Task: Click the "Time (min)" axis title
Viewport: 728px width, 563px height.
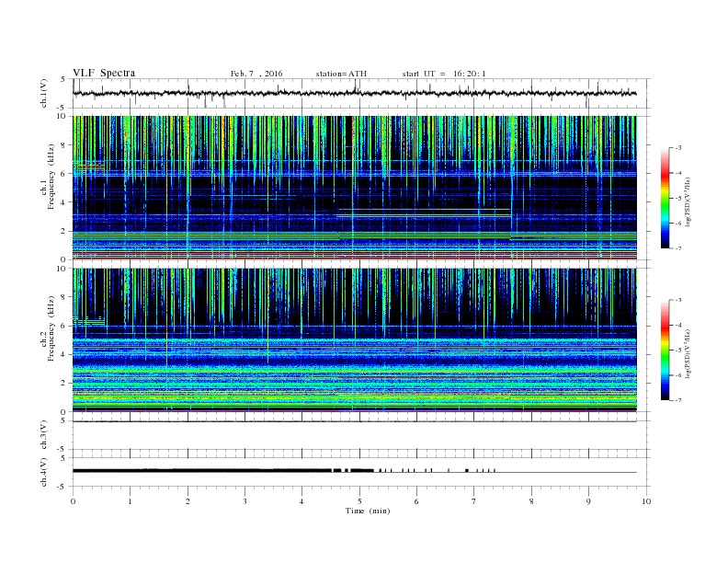Action: [x=368, y=511]
